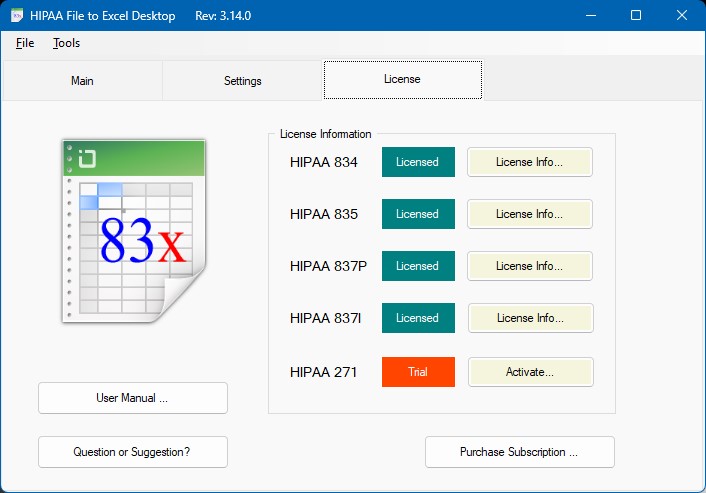Image resolution: width=706 pixels, height=493 pixels.
Task: Click the License Information group heading
Action: tap(326, 134)
